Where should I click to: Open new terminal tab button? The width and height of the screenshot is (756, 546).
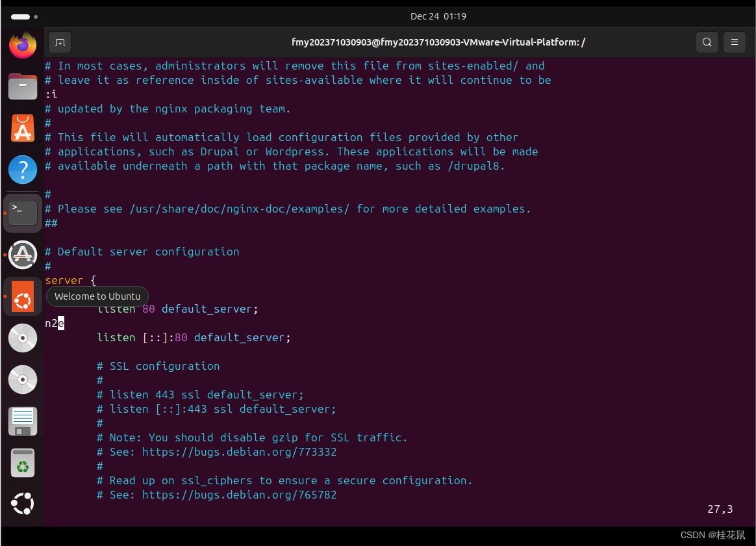pos(60,42)
